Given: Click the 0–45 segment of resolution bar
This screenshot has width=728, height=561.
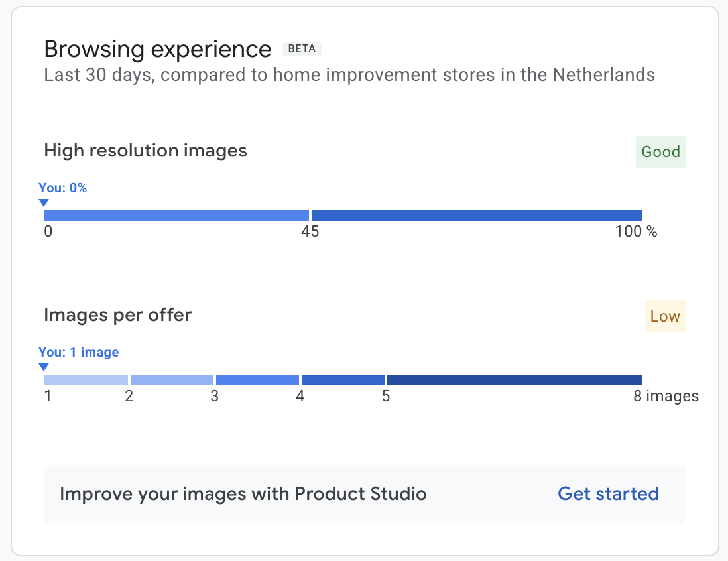Looking at the screenshot, I should 176,216.
